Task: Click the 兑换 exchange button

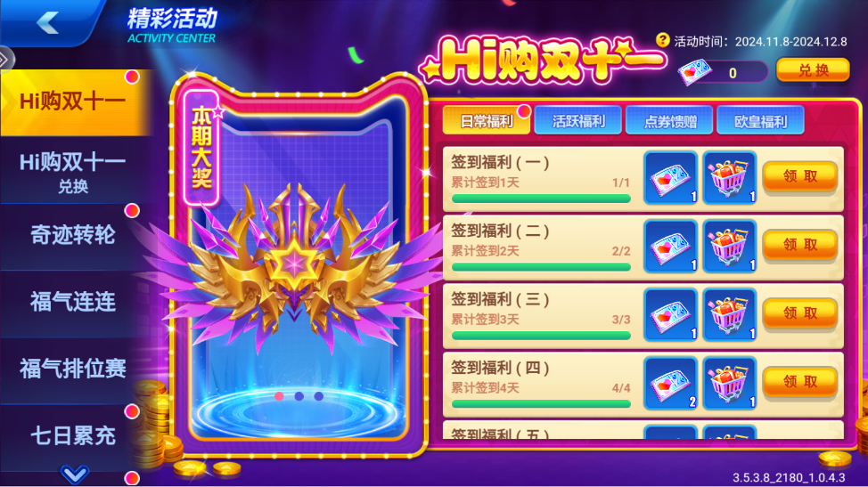Action: coord(813,70)
